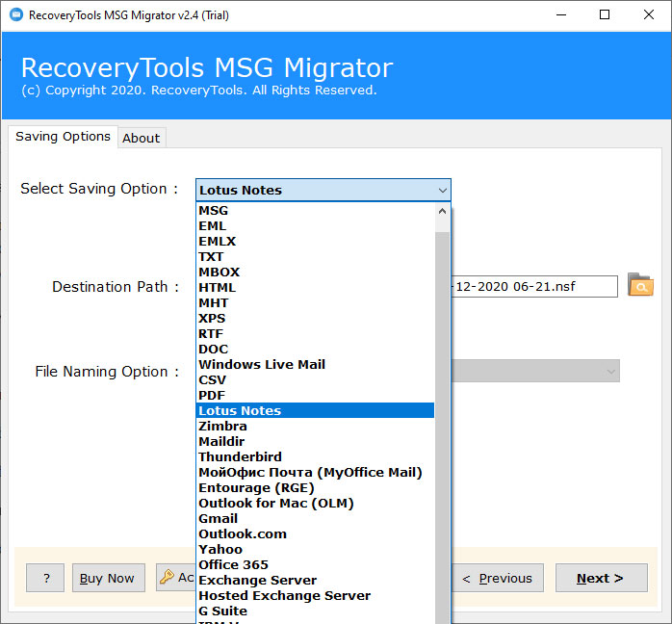Click the dropdown list scrollbar thumb
The width and height of the screenshot is (672, 624).
[442, 427]
